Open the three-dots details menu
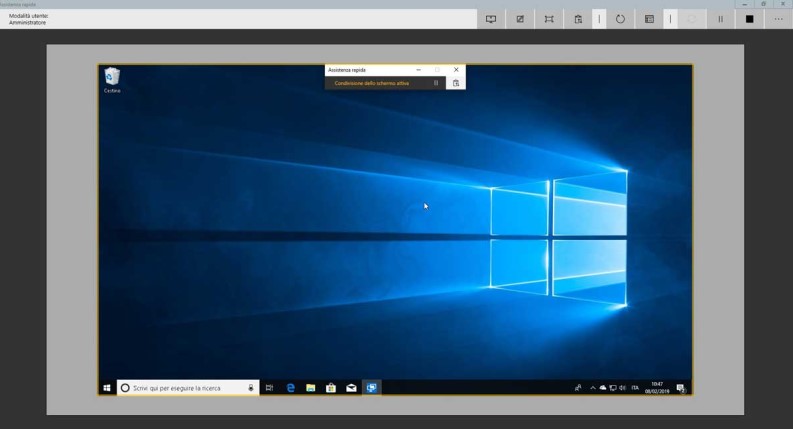 click(x=778, y=19)
